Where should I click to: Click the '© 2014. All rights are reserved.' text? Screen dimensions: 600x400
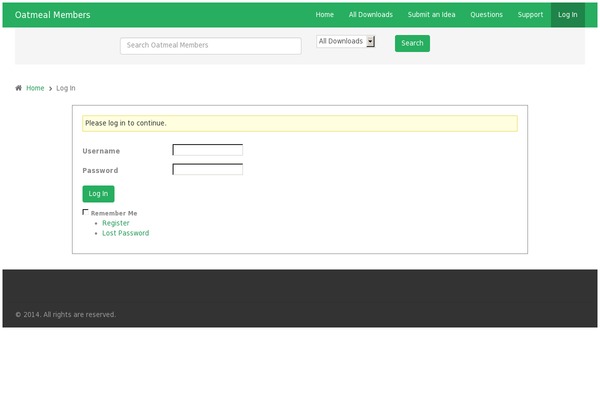(65, 315)
